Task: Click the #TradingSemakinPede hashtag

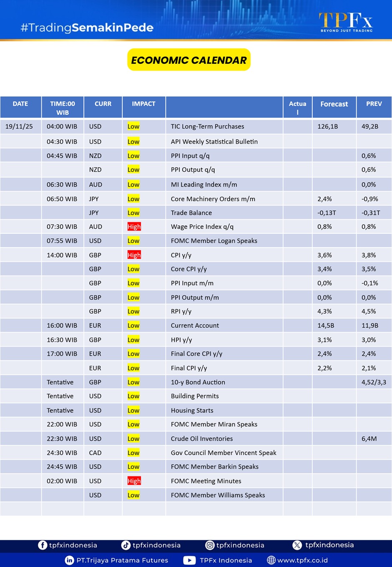Action: [87, 28]
